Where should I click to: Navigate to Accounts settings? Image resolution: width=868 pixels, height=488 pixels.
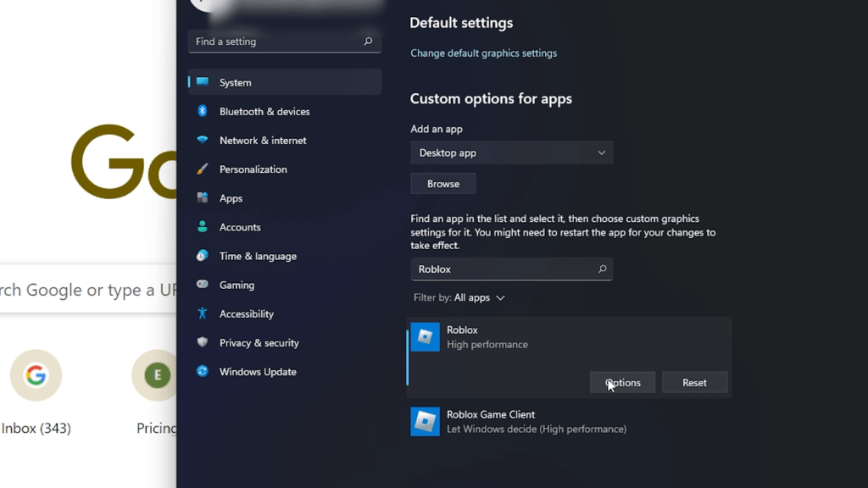click(285, 227)
